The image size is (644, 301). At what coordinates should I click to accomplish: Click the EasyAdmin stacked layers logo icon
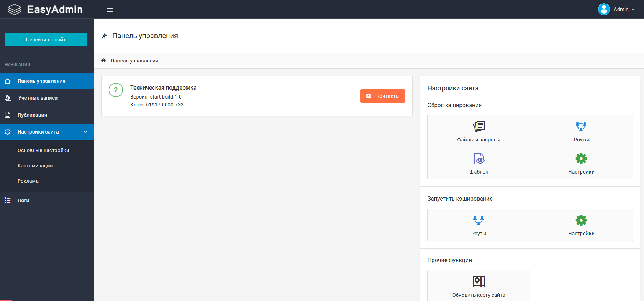(14, 9)
